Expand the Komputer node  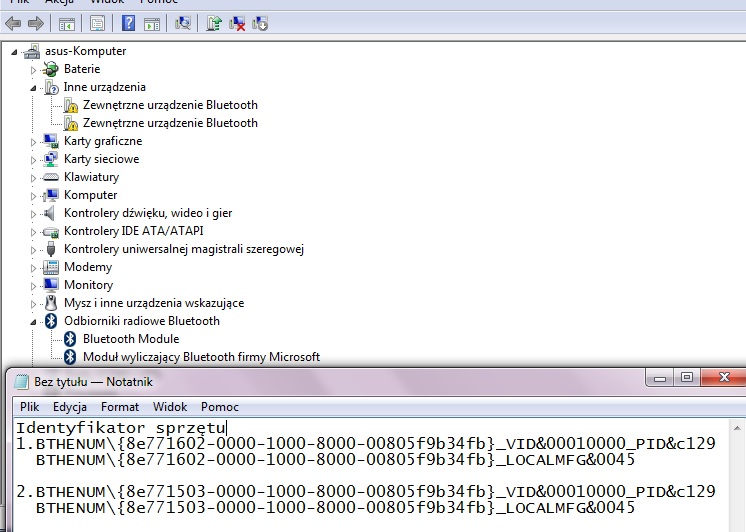(x=33, y=196)
